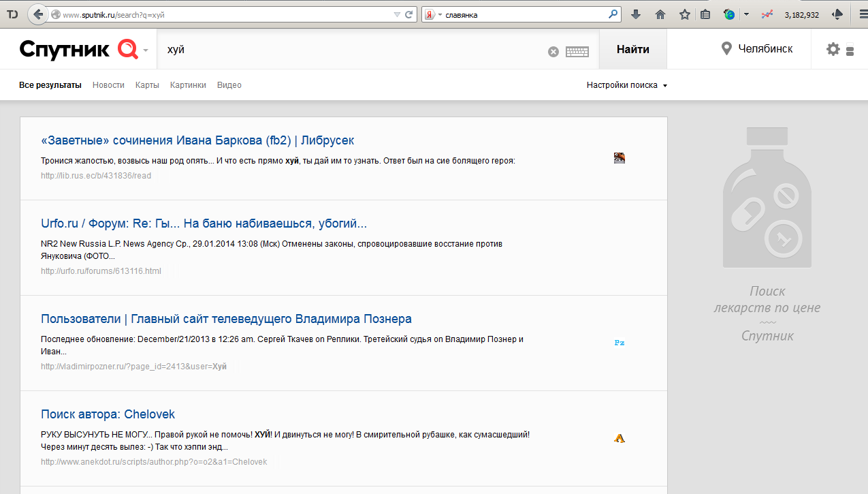868x494 pixels.
Task: Click the browser search magnifier icon
Action: [x=613, y=14]
